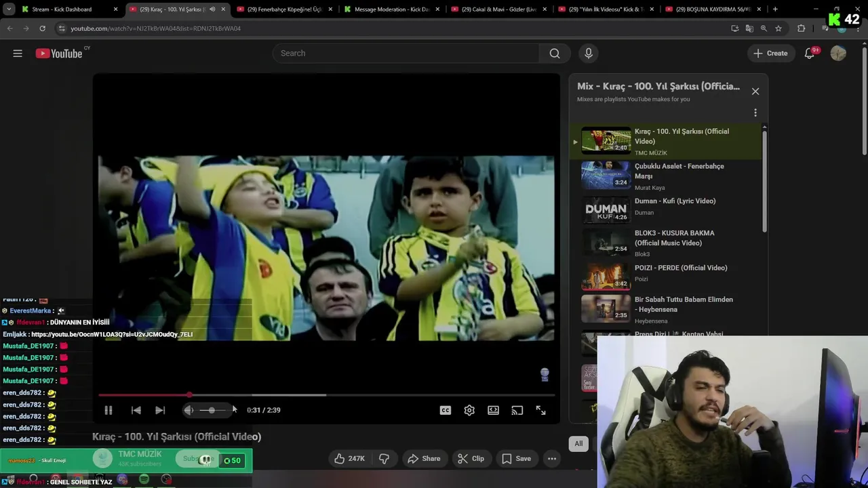The width and height of the screenshot is (868, 488).
Task: Open browser tab search dropdown
Action: [9, 9]
